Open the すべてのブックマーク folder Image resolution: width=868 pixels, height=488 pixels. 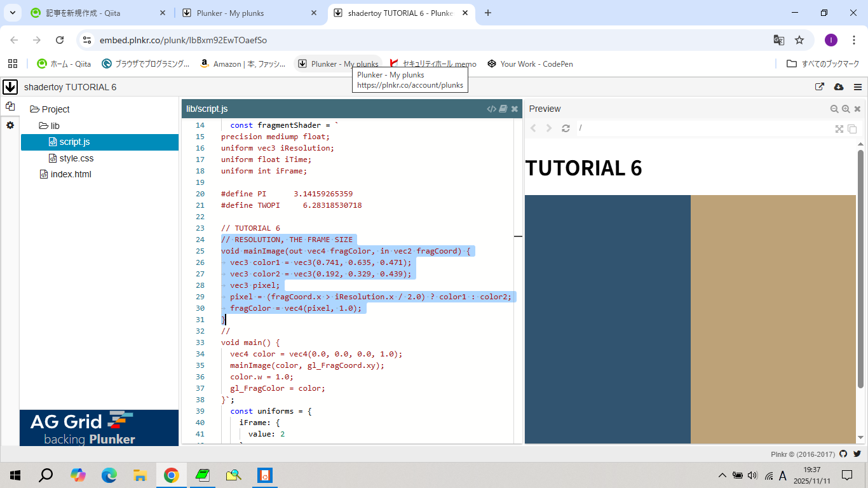[x=823, y=64]
